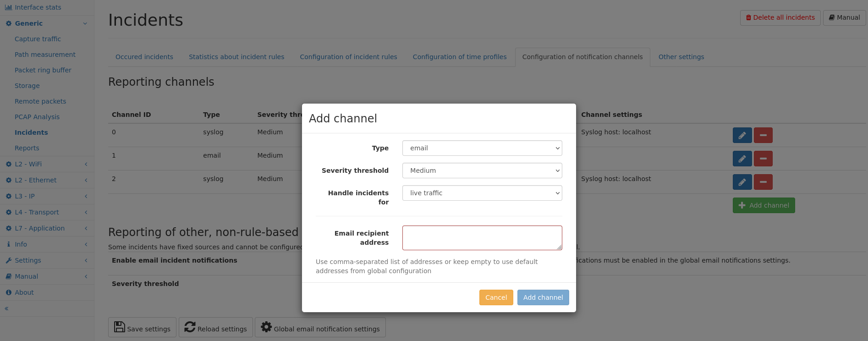Click the floppy disk Save settings icon
This screenshot has height=341, width=868.
[120, 327]
